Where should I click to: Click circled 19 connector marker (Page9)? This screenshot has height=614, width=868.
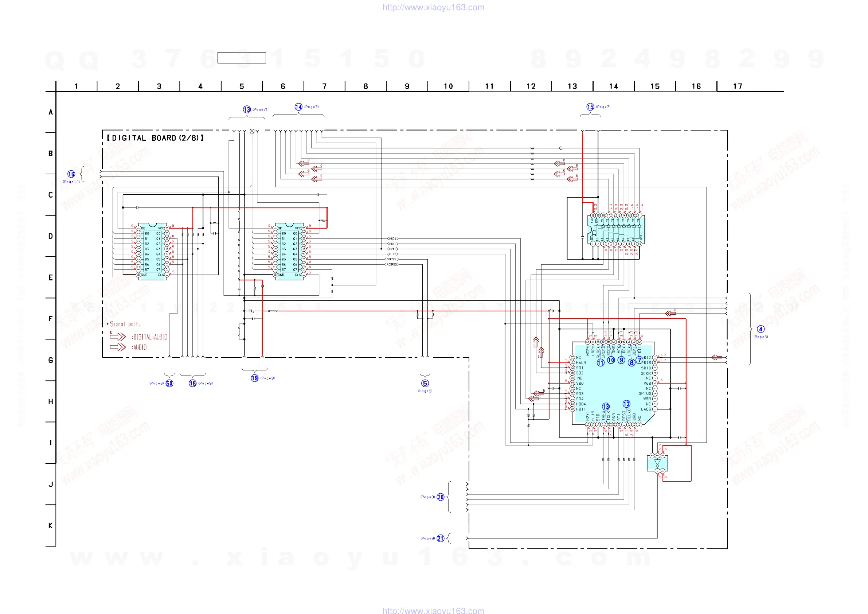click(254, 378)
